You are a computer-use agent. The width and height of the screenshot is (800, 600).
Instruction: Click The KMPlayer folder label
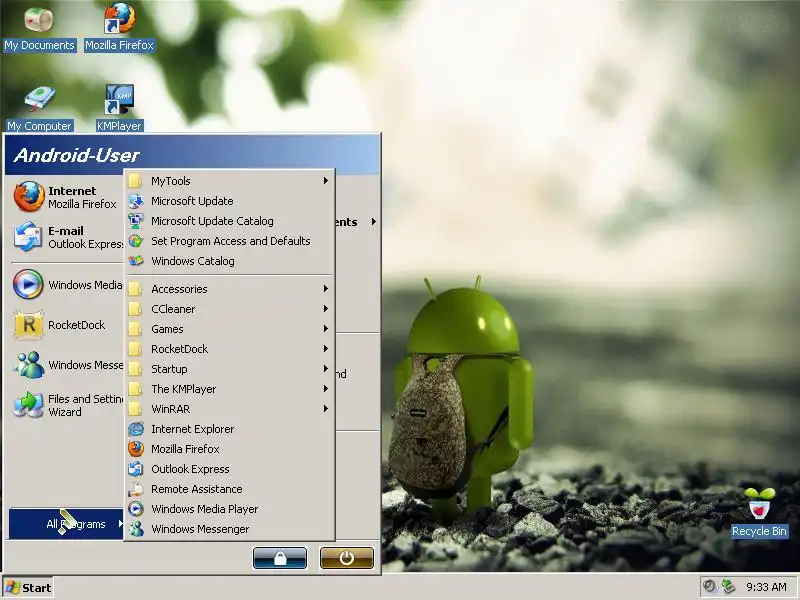184,389
